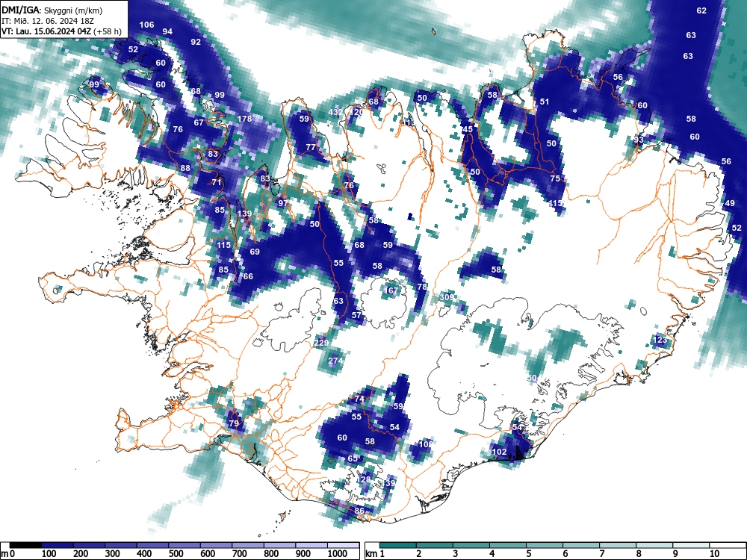This screenshot has height=560, width=747.
Task: Click the 167 reading inside the glacier outline
Action: tap(391, 290)
